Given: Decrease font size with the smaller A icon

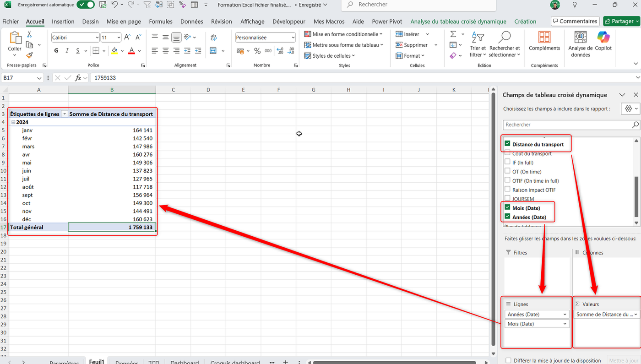Looking at the screenshot, I should 138,38.
